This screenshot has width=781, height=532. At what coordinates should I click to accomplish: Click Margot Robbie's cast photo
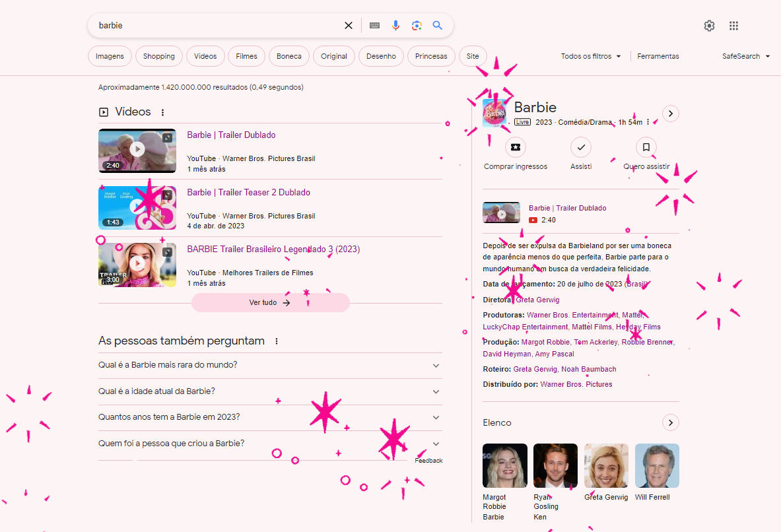(x=505, y=465)
